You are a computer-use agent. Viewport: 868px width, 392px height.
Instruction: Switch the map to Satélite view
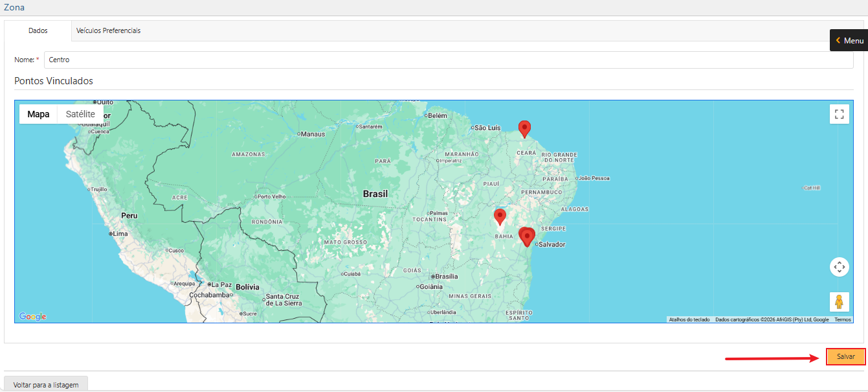[x=79, y=114]
